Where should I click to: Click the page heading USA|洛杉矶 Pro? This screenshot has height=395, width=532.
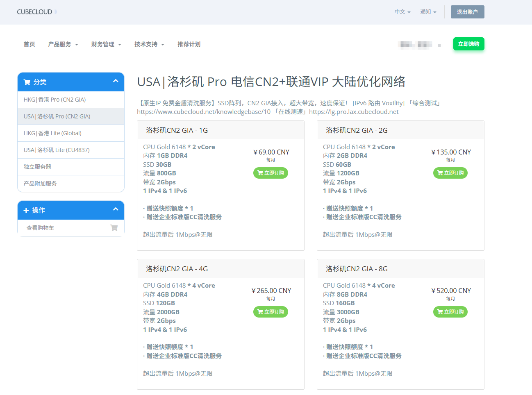pyautogui.click(x=271, y=82)
